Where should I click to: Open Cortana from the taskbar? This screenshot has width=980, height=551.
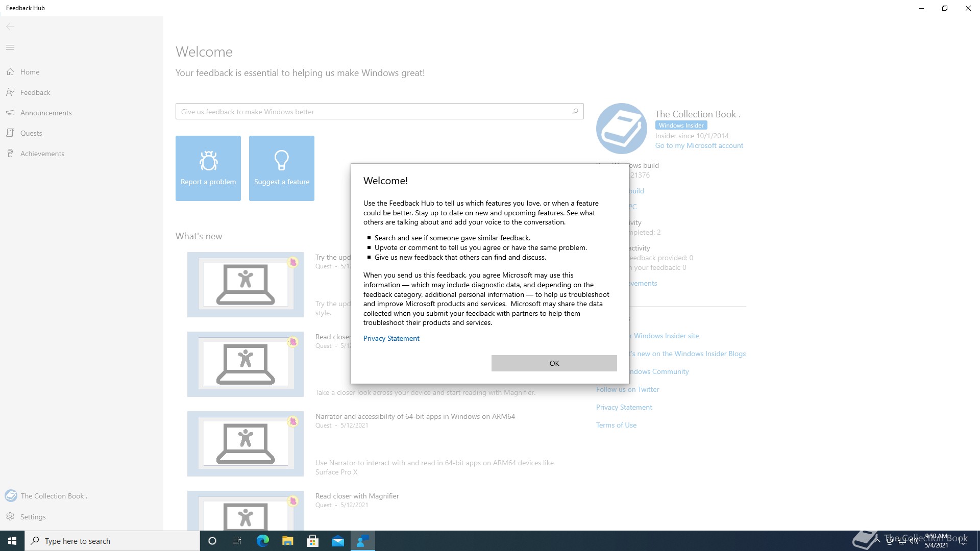[212, 541]
